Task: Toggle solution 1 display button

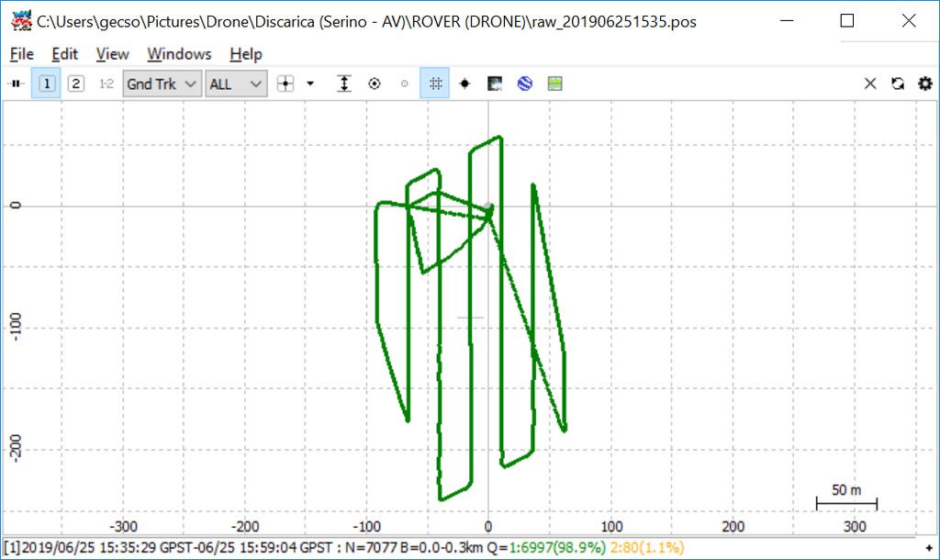Action: click(47, 84)
